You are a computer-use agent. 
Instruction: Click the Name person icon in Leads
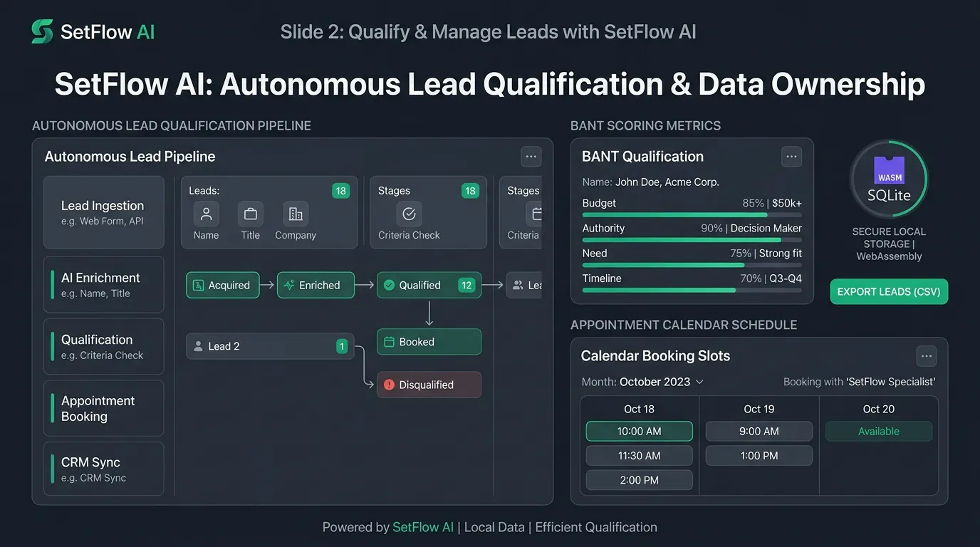(x=206, y=214)
